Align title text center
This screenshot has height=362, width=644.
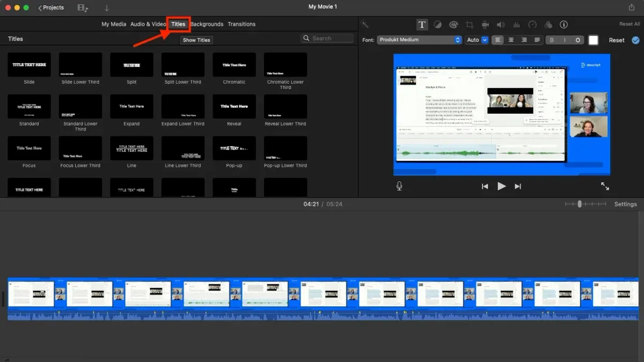click(511, 40)
